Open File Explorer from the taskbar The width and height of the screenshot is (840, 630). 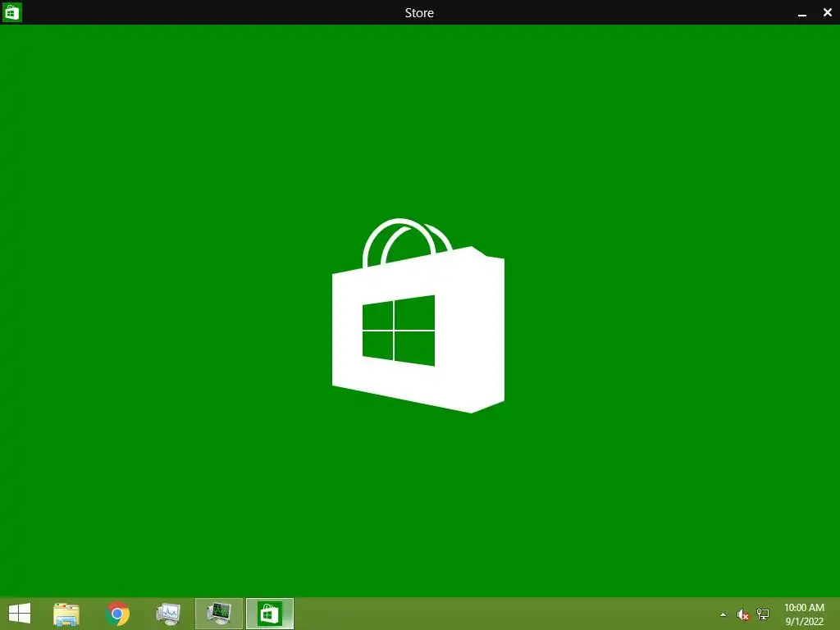(x=66, y=614)
